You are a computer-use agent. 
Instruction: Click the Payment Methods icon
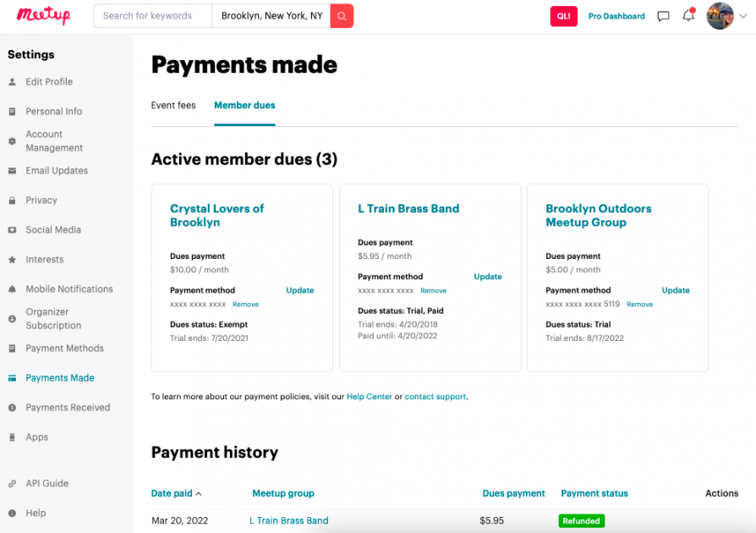pos(12,349)
